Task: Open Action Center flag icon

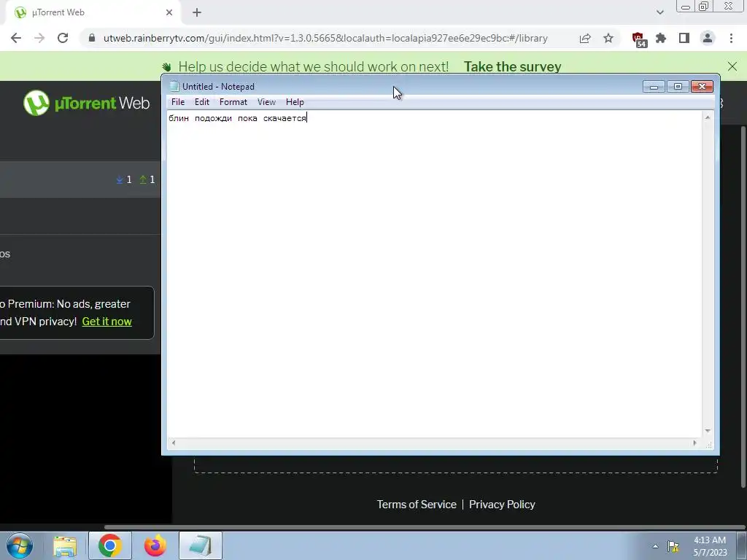Action: (673, 546)
